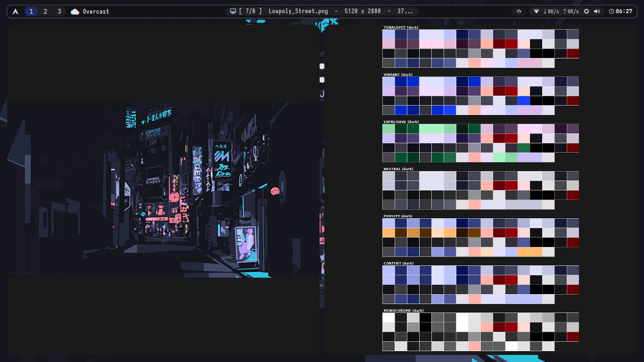Image resolution: width=644 pixels, height=362 pixels.
Task: Click the download speed indicator arrow
Action: [545, 11]
